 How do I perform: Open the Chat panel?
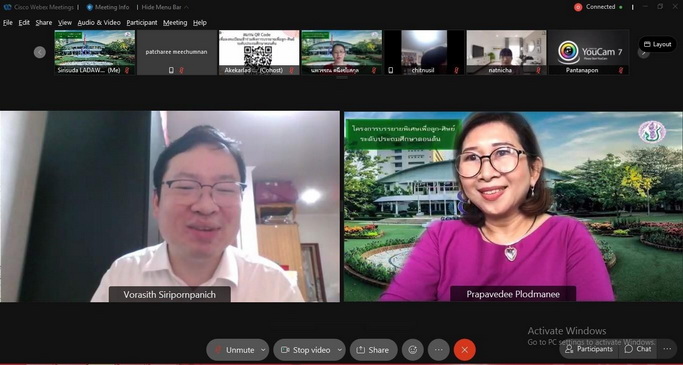tap(638, 349)
